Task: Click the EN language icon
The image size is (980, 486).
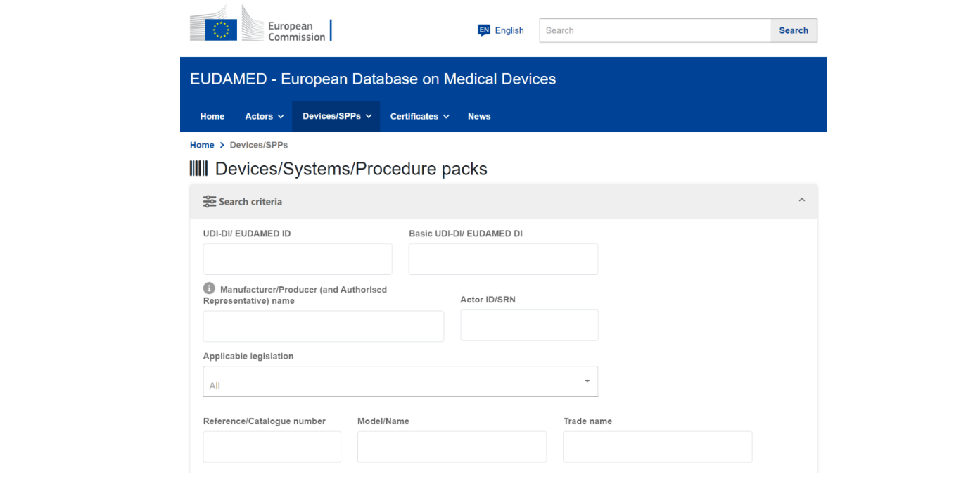Action: pos(483,30)
